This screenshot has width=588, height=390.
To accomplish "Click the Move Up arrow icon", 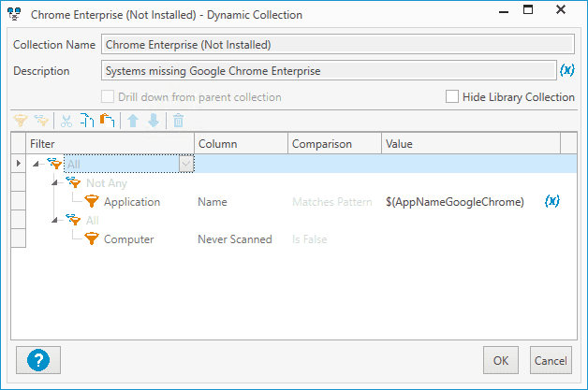I will (x=133, y=121).
